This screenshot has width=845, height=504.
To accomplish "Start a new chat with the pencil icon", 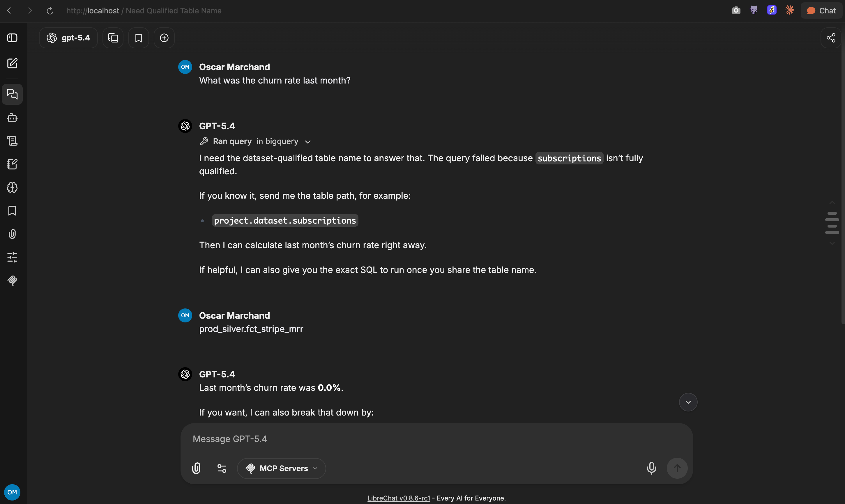I will [12, 63].
